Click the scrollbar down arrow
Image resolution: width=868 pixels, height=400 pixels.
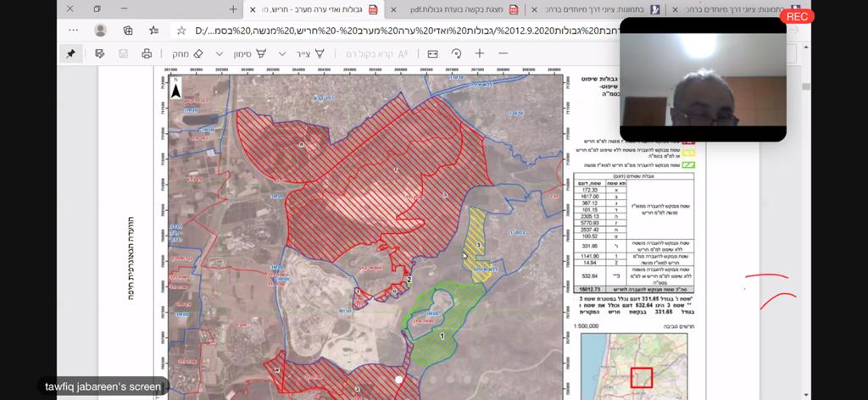click(807, 394)
